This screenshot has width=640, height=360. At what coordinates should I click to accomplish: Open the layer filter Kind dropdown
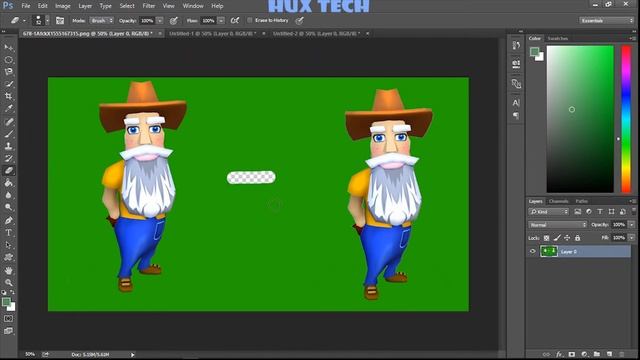tap(549, 212)
